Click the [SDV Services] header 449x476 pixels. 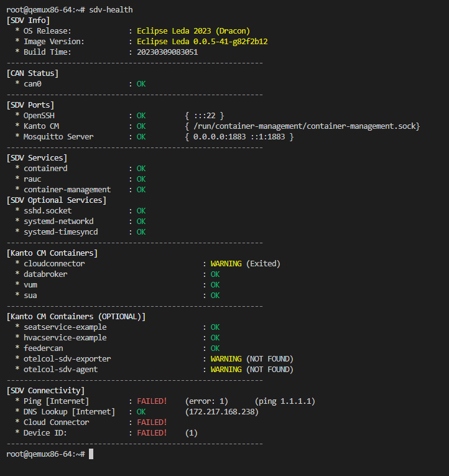tap(37, 158)
